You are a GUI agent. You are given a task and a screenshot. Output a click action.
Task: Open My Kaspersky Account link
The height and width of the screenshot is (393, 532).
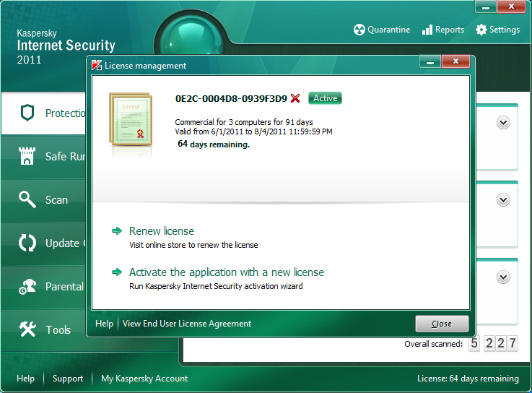tap(144, 379)
